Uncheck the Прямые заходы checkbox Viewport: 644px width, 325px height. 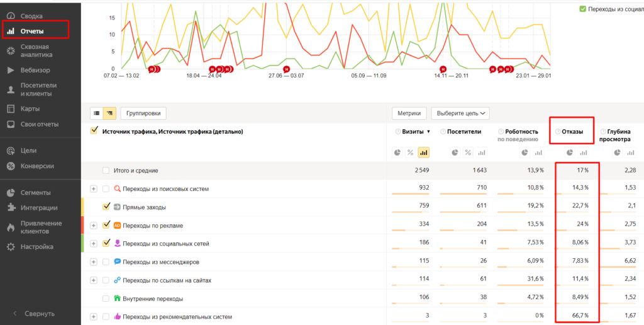coord(106,207)
